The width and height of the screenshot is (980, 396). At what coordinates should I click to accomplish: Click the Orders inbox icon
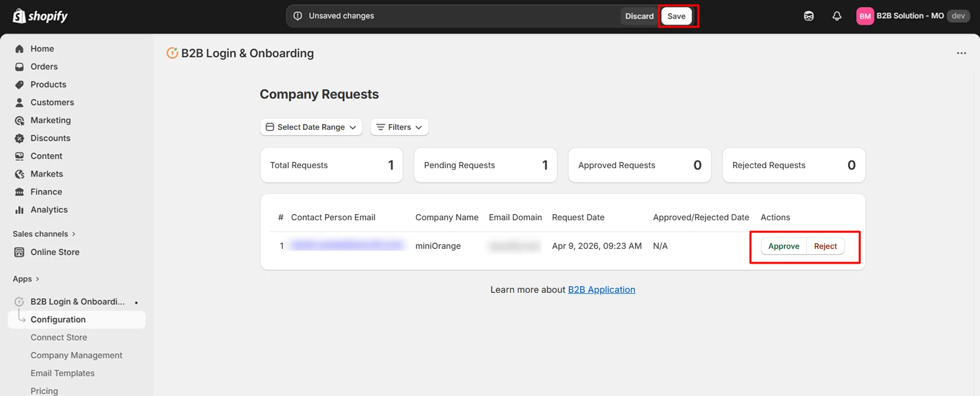click(19, 67)
